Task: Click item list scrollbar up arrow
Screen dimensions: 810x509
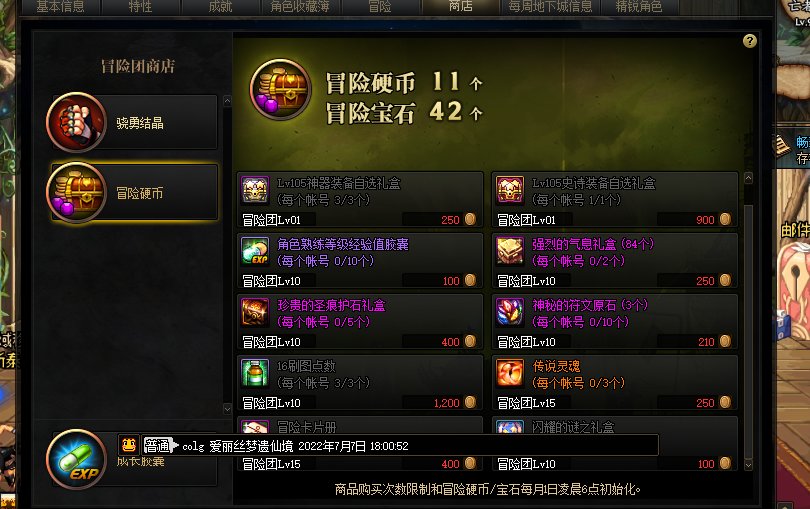Action: click(x=749, y=178)
